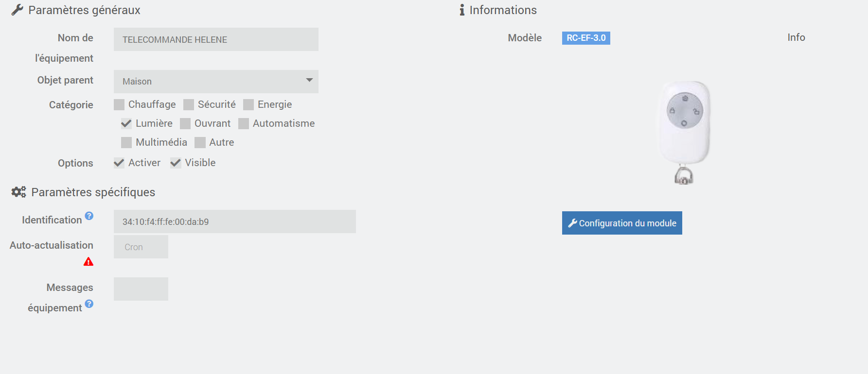868x374 pixels.
Task: Check the Multimédia category box
Action: pyautogui.click(x=126, y=142)
